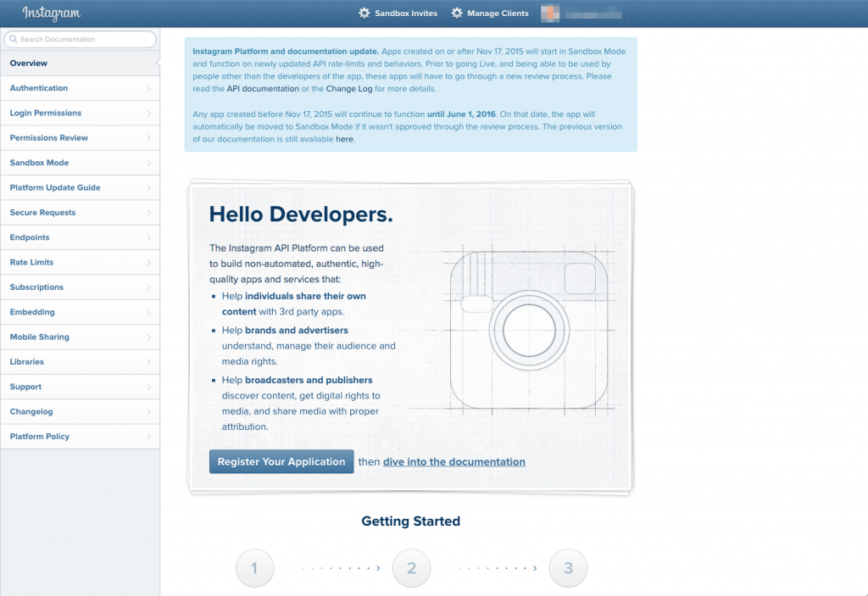Select step 2 circle in Getting Started

(x=411, y=568)
